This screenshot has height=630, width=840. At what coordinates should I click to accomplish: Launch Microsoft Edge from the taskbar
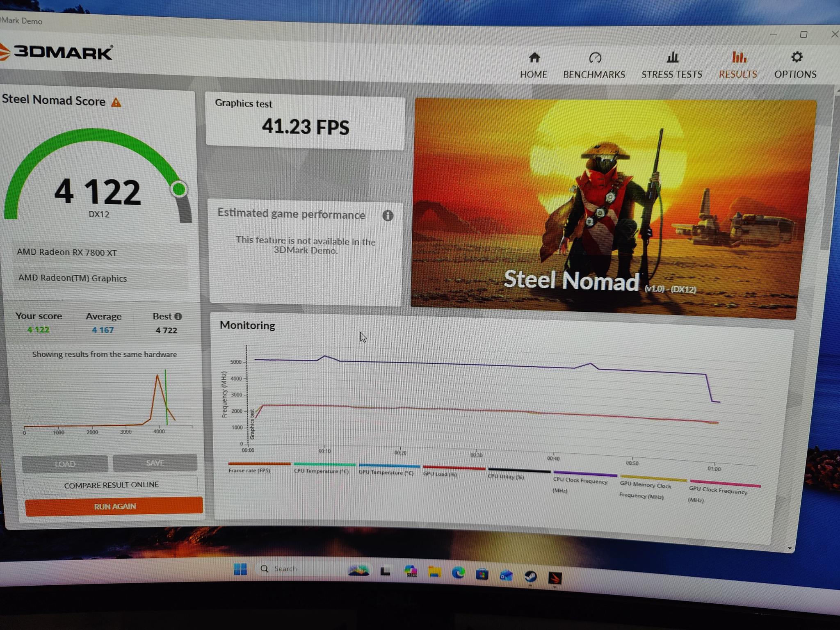click(x=458, y=573)
